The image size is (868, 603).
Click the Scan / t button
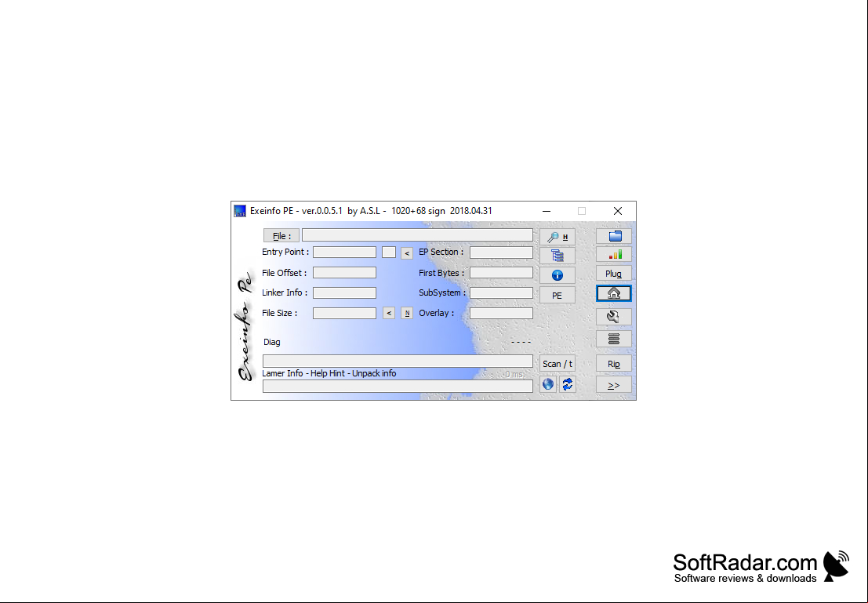pyautogui.click(x=557, y=364)
